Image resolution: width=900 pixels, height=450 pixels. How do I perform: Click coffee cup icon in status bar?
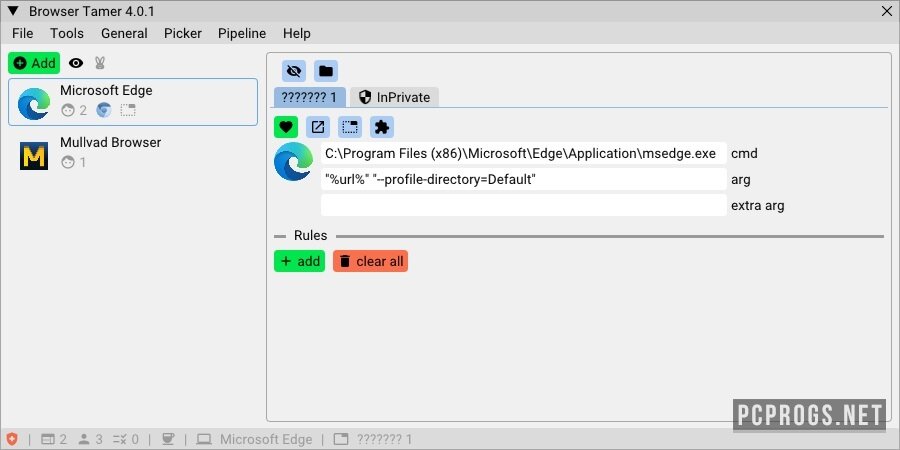(168, 440)
